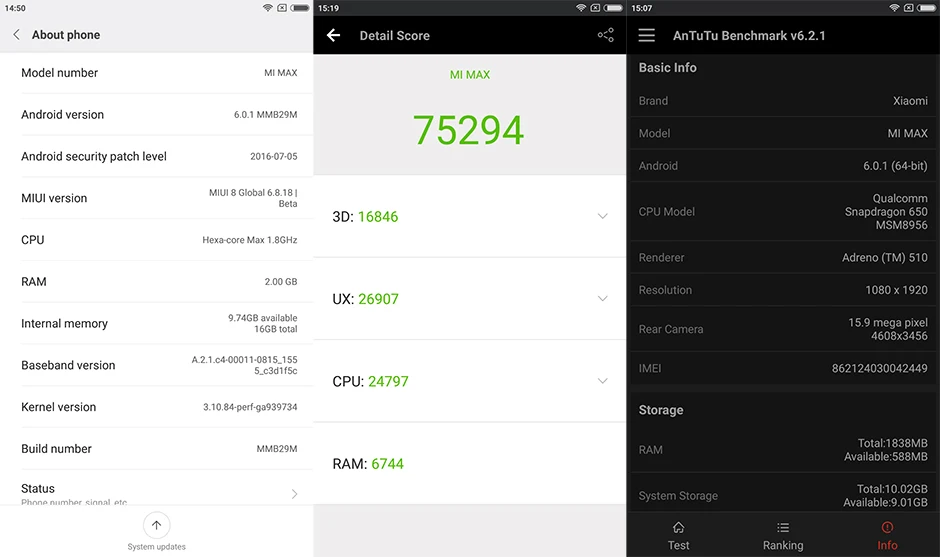Open the Test tab house icon
This screenshot has width=940, height=557.
678,528
